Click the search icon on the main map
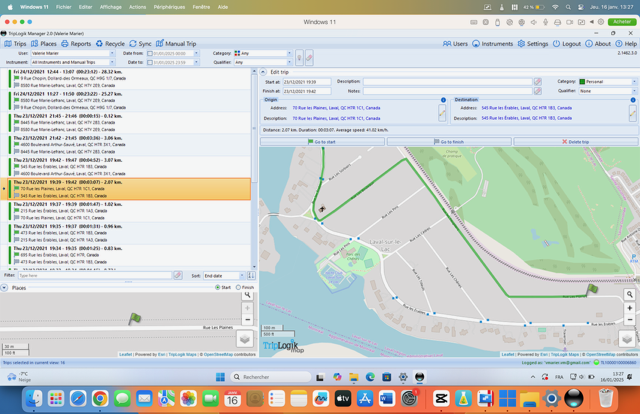 click(629, 294)
